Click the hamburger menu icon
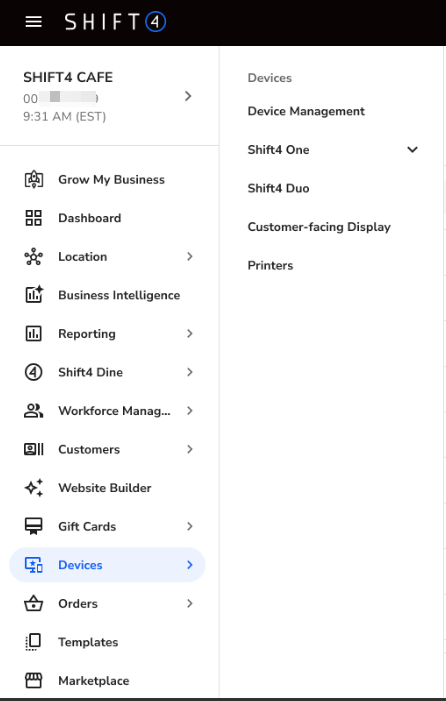Viewport: 446px width, 701px height. point(34,21)
